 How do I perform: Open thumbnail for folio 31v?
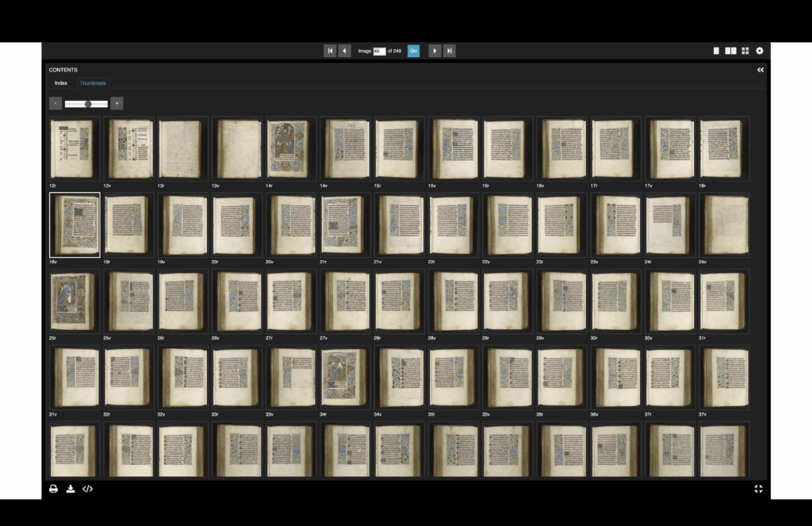75,378
